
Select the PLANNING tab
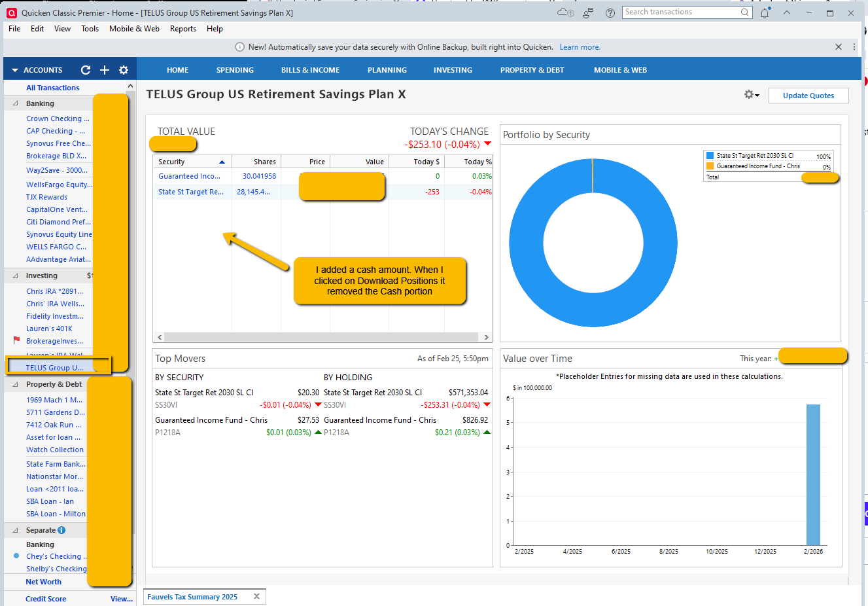(387, 70)
